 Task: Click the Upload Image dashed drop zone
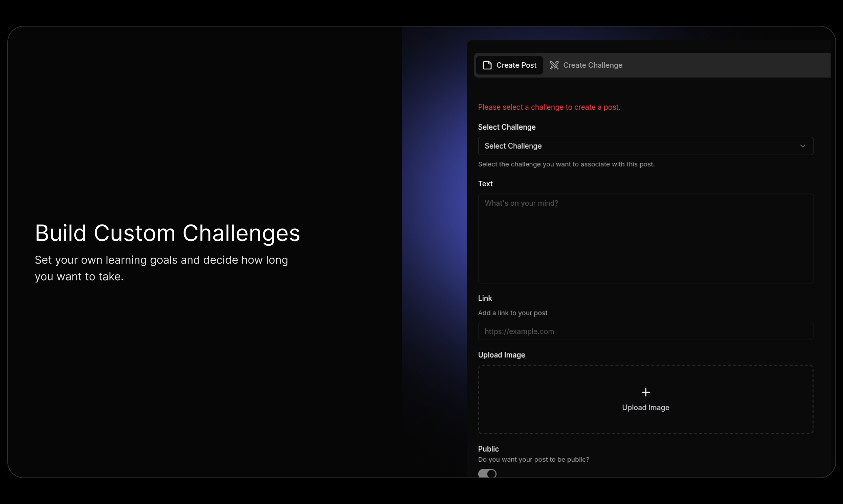point(646,400)
